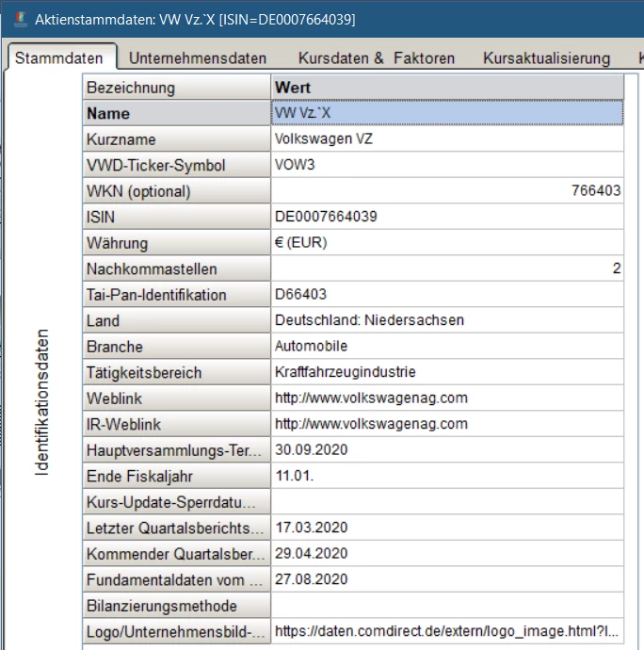Click the Kommender Quartalsber... row label

click(x=177, y=554)
